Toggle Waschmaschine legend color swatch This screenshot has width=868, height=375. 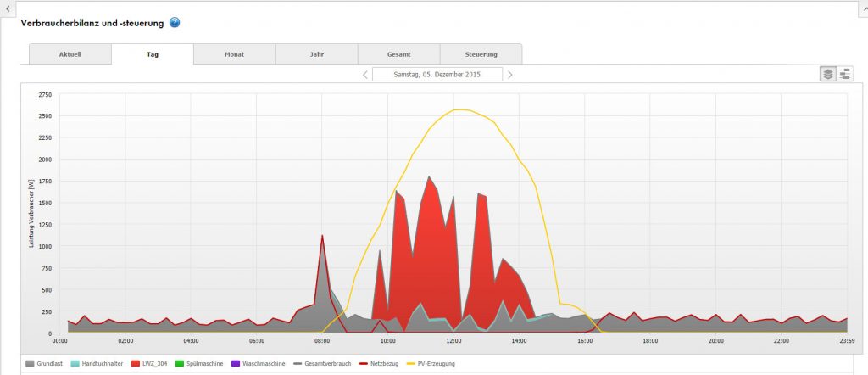259,363
